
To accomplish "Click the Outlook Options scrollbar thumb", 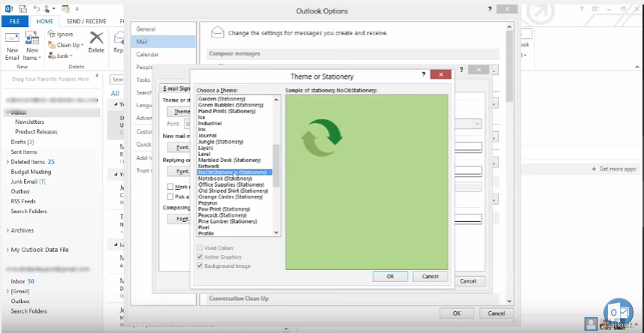I will (x=510, y=66).
